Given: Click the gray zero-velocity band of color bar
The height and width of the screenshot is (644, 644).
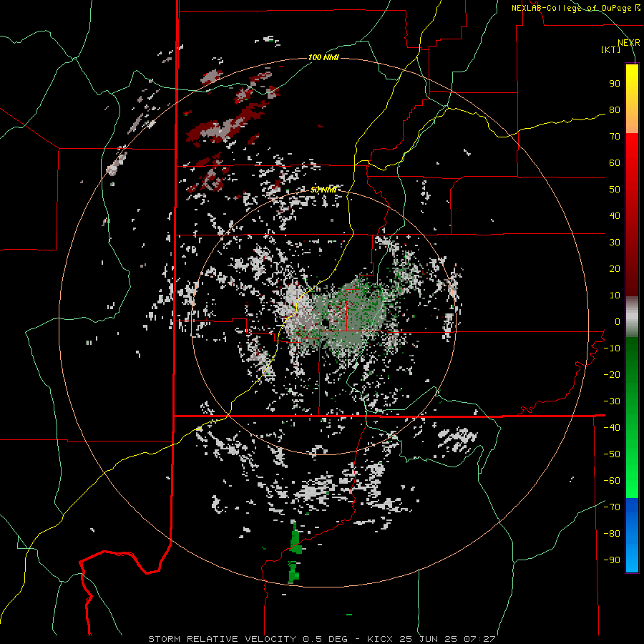Looking at the screenshot, I should (x=632, y=317).
